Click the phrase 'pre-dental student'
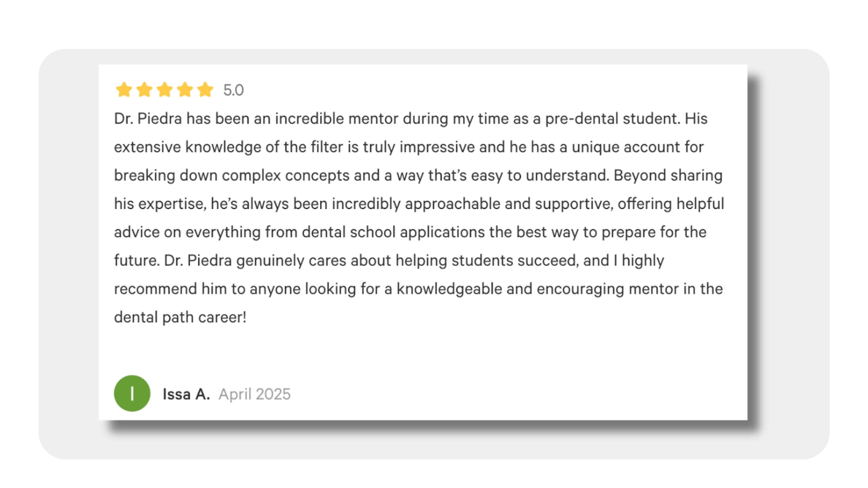Screen dimensions: 868x488 coord(612,119)
